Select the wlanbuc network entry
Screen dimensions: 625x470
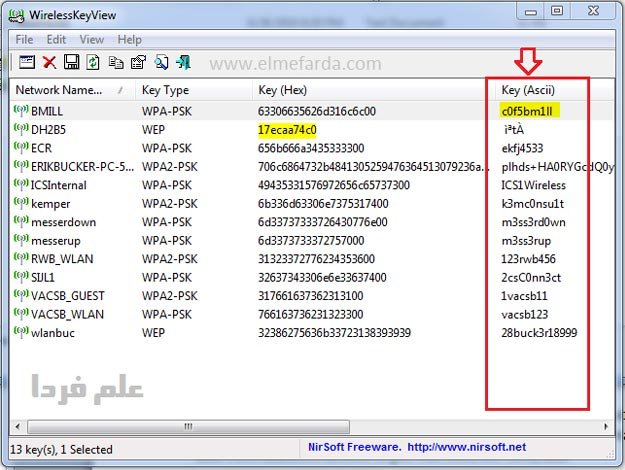pyautogui.click(x=311, y=333)
